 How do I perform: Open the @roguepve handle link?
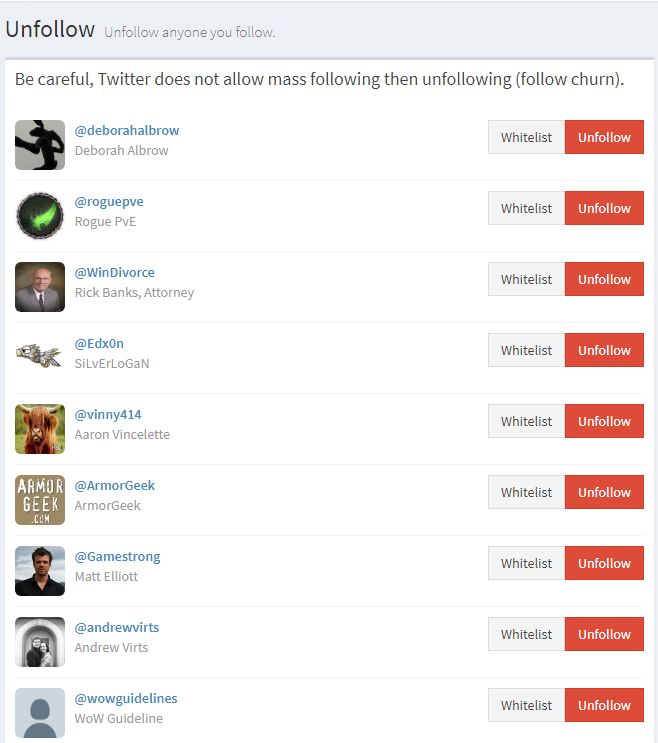point(109,201)
